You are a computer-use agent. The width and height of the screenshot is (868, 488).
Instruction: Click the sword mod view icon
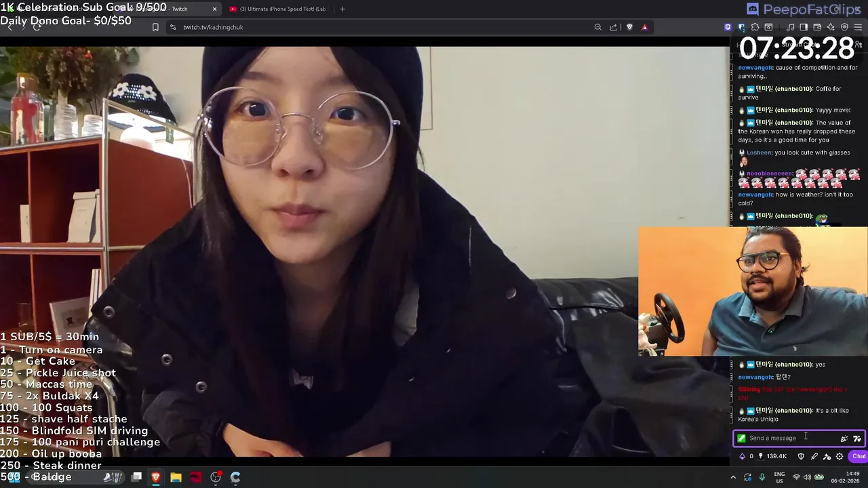coord(814,456)
